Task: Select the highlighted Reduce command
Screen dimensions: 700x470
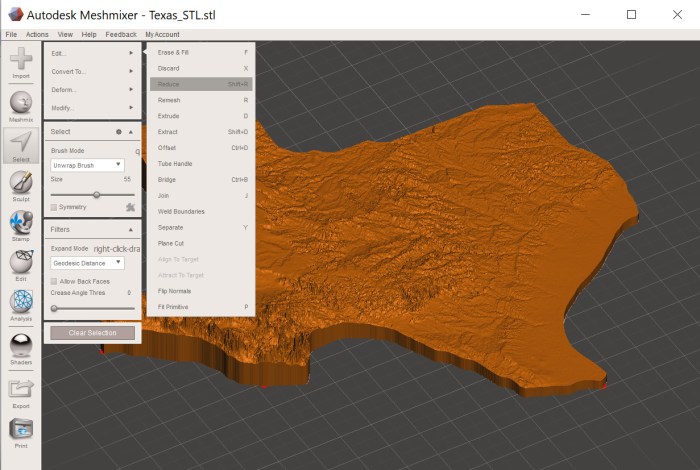Action: (201, 84)
